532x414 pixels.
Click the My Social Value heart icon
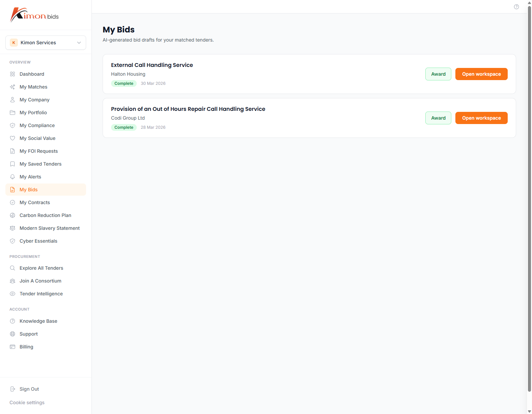coord(12,138)
